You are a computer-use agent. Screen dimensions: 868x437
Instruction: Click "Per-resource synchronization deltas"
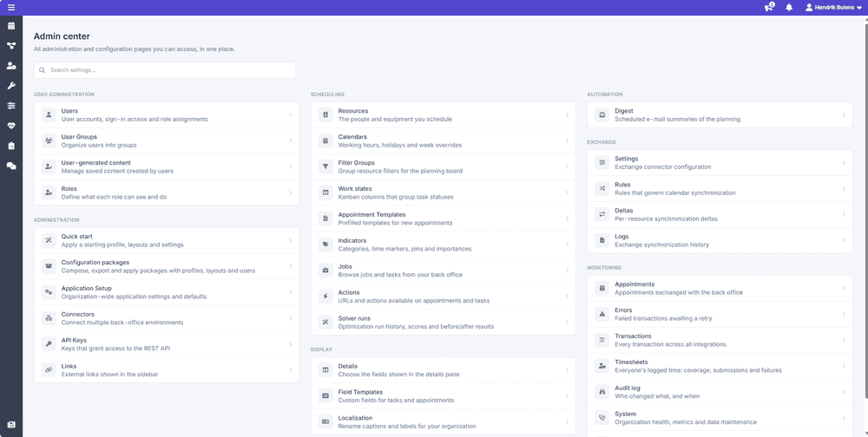[x=666, y=218]
